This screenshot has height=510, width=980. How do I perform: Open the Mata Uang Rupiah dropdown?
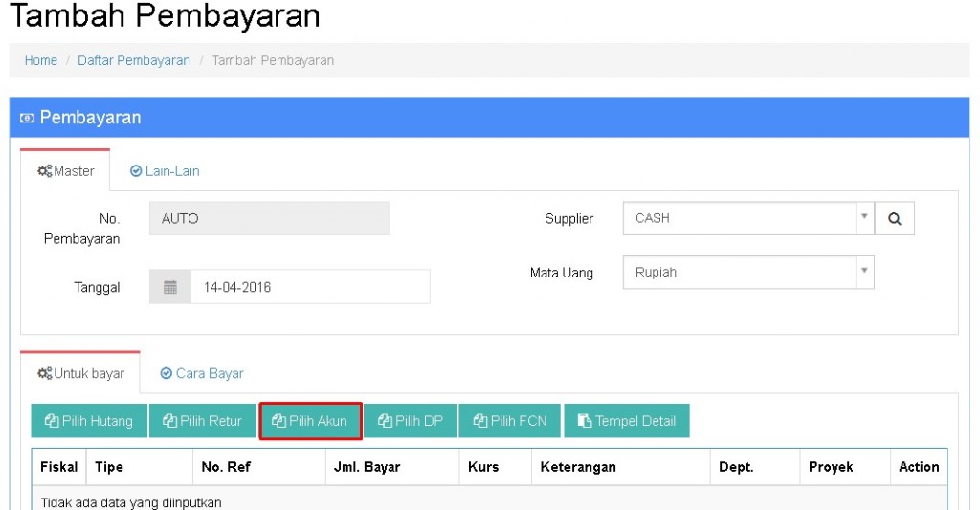coord(748,273)
